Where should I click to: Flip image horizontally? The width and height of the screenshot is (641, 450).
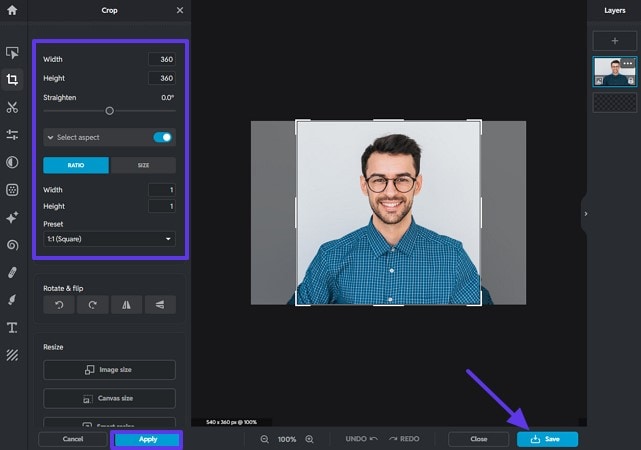126,304
